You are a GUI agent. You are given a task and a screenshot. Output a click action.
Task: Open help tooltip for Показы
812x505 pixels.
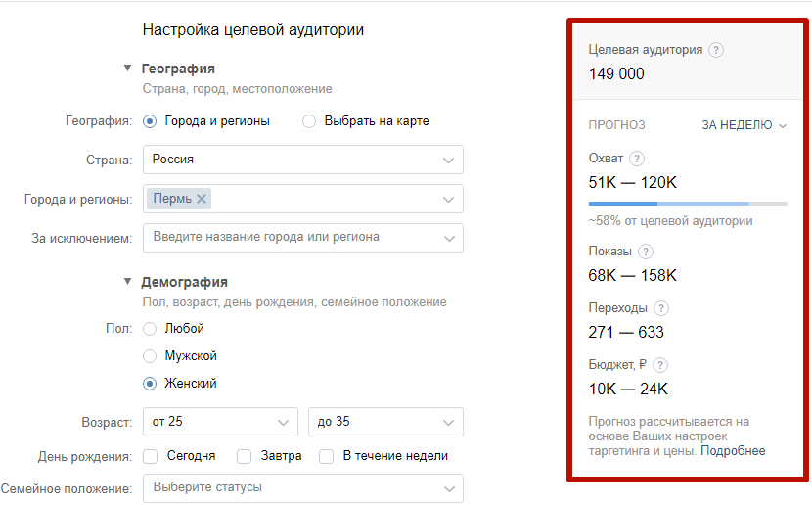tap(646, 252)
